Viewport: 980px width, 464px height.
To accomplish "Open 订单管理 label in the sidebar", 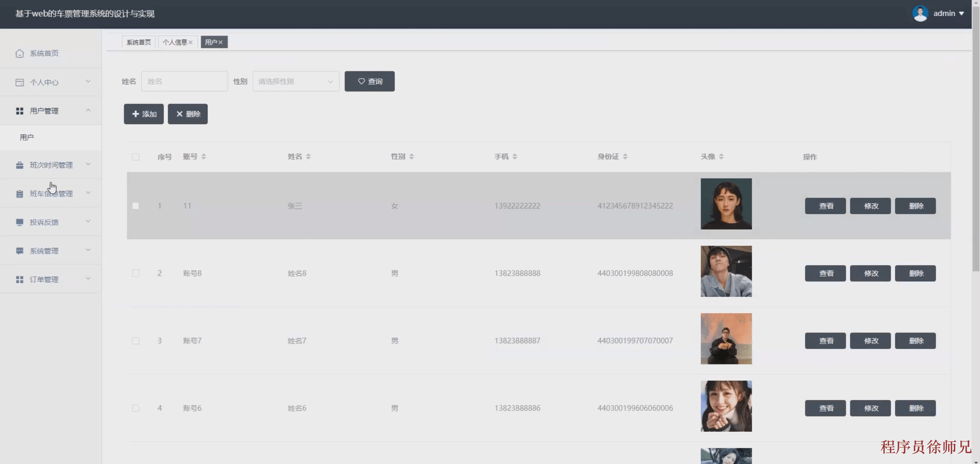I will (44, 280).
